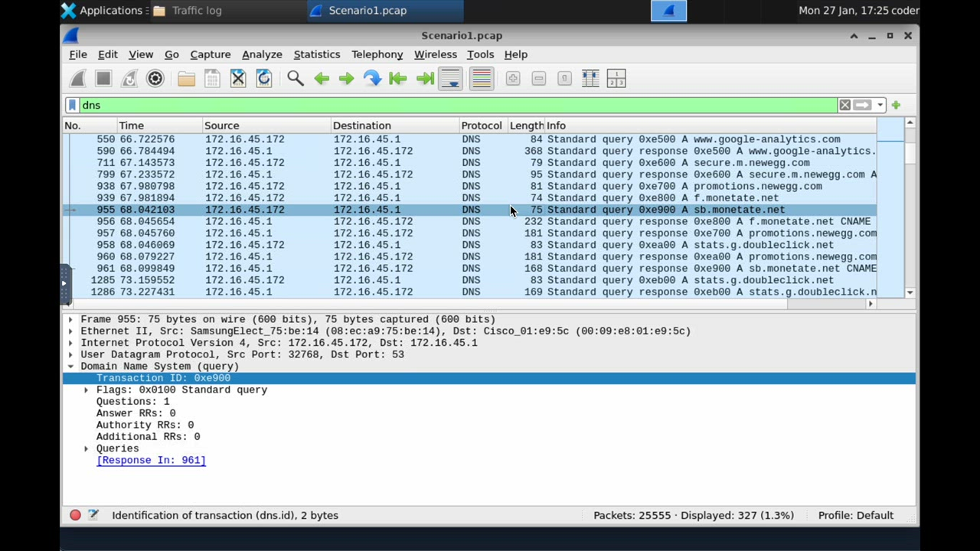This screenshot has height=551, width=980.
Task: Open display filter bookmarks
Action: pos(73,105)
